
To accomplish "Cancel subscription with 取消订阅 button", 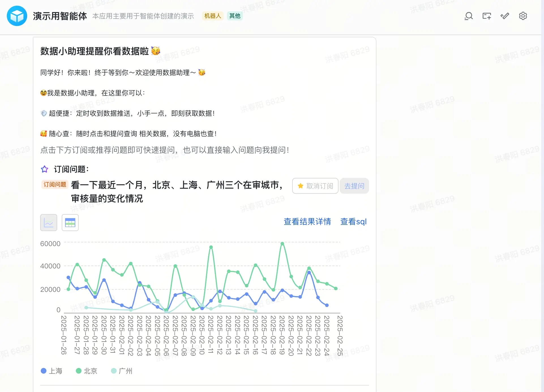I will pyautogui.click(x=315, y=186).
